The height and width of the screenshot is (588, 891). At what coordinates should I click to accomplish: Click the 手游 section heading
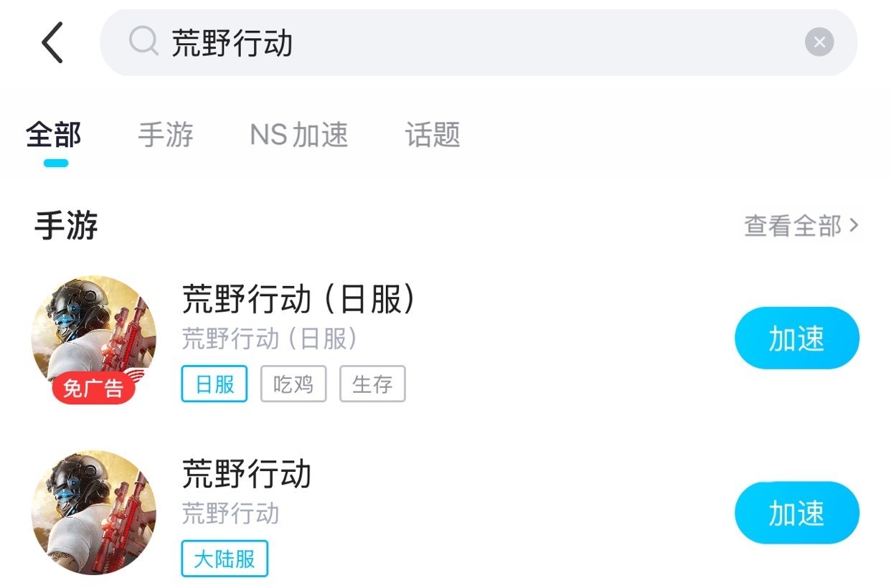pyautogui.click(x=66, y=226)
